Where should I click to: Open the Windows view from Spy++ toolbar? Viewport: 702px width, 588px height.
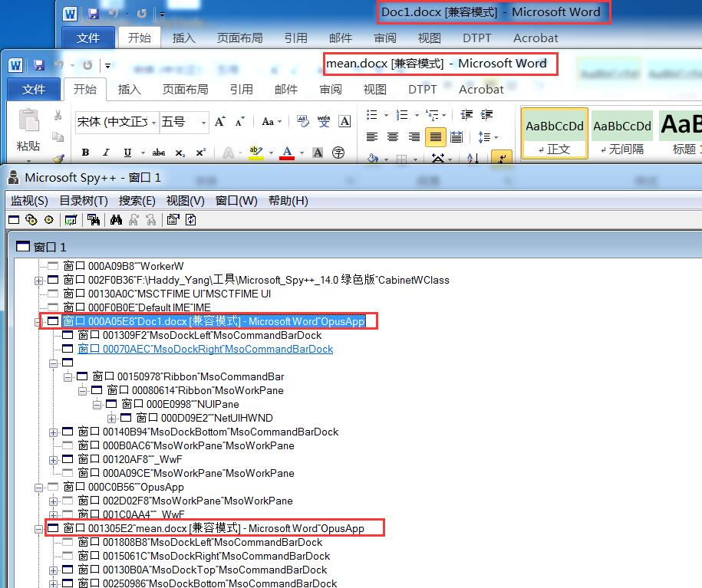pos(14,220)
